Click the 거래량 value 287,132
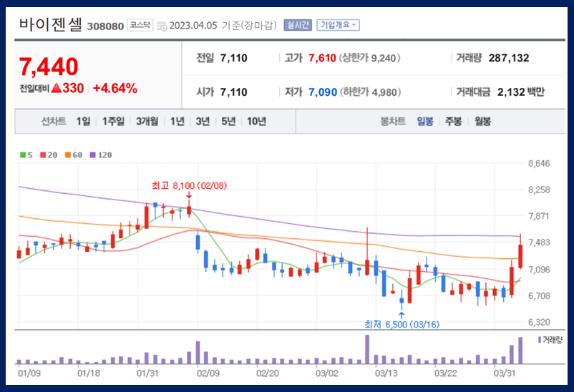 (509, 58)
